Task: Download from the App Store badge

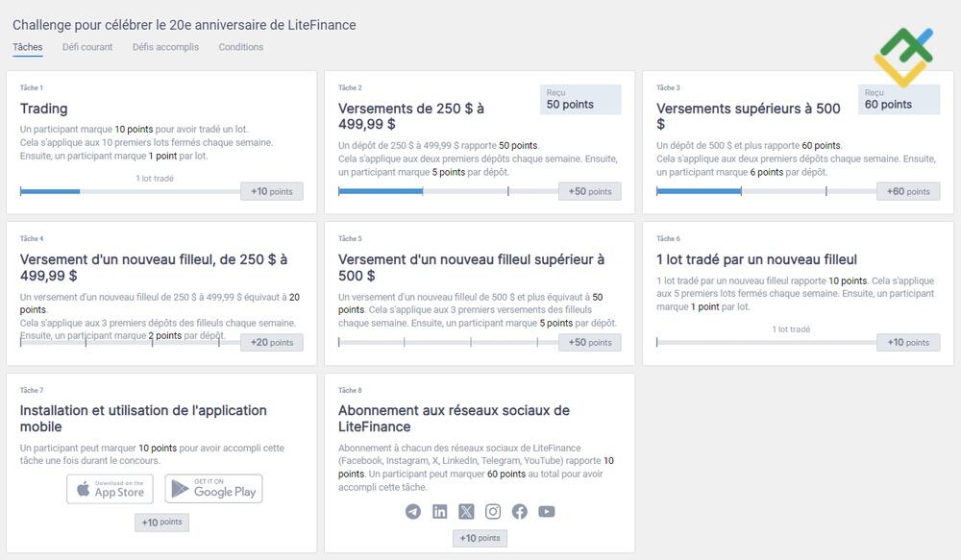Action: point(110,489)
